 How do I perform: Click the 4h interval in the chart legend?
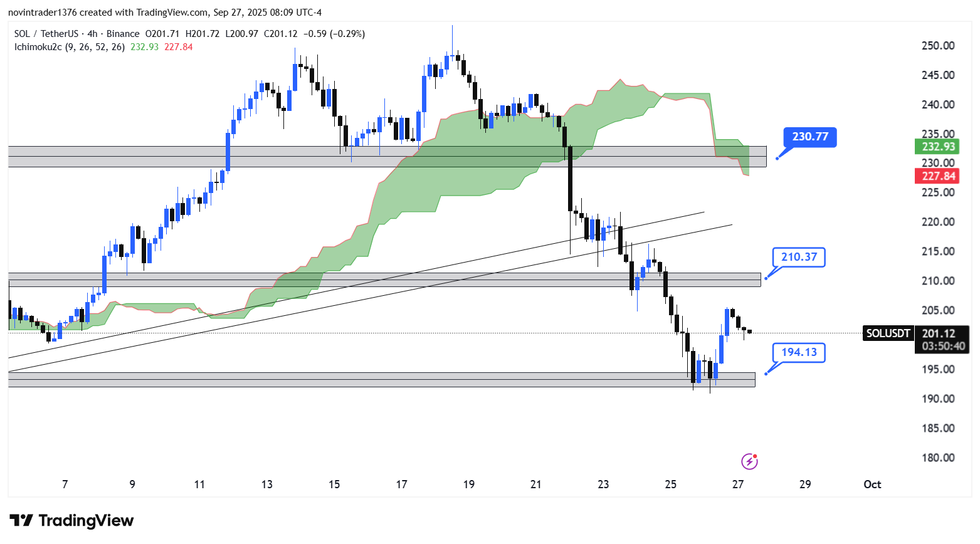(x=92, y=34)
